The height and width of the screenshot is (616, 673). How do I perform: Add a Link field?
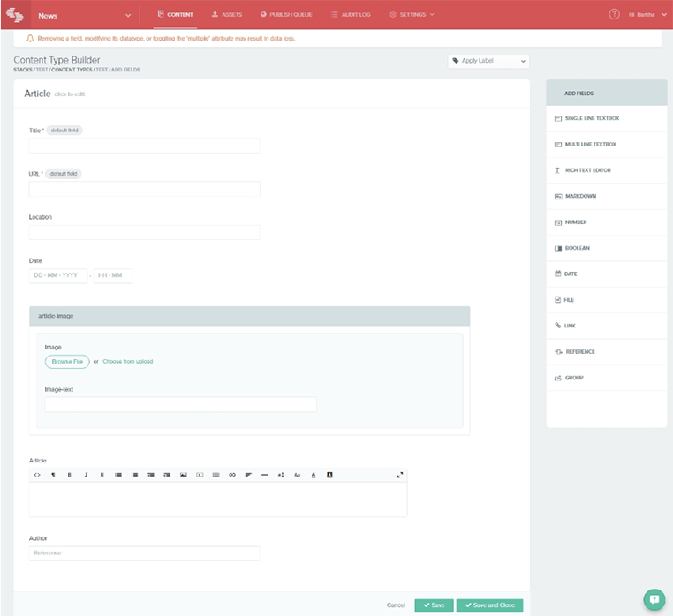coord(607,326)
